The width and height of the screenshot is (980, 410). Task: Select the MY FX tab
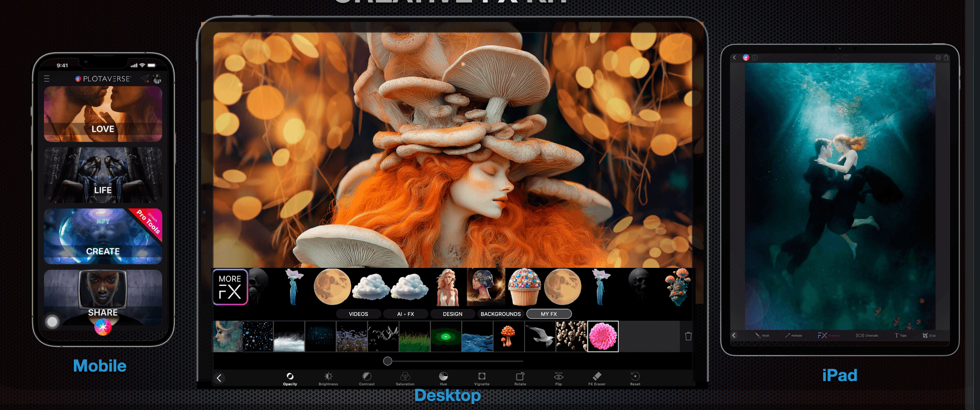pyautogui.click(x=549, y=314)
